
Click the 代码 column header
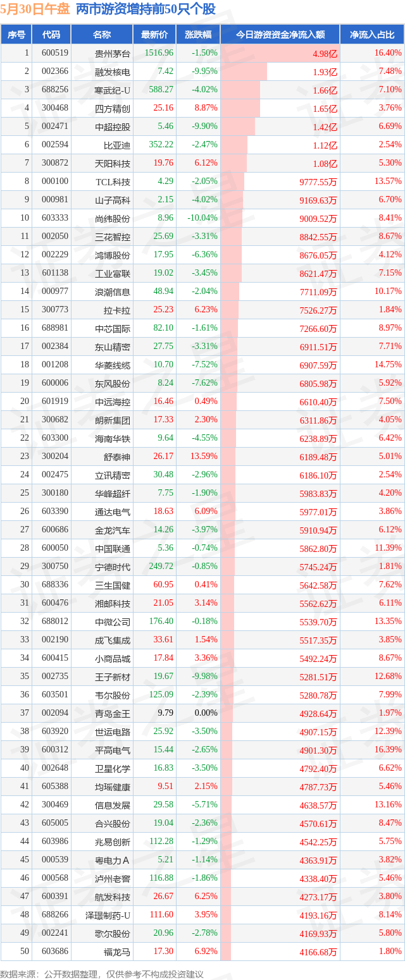pos(51,35)
